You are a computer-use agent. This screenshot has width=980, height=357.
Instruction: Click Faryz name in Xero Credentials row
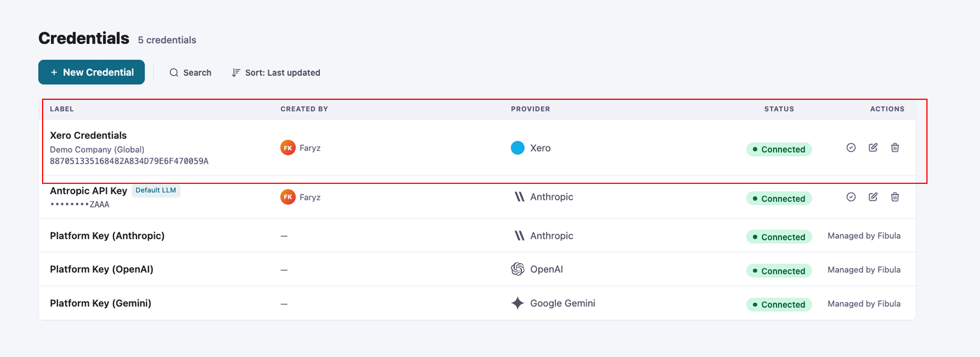[x=310, y=148]
